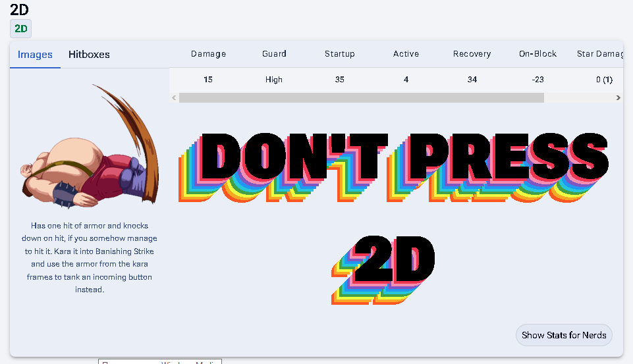This screenshot has height=364, width=633.
Task: Select the on-block value -23
Action: point(537,80)
